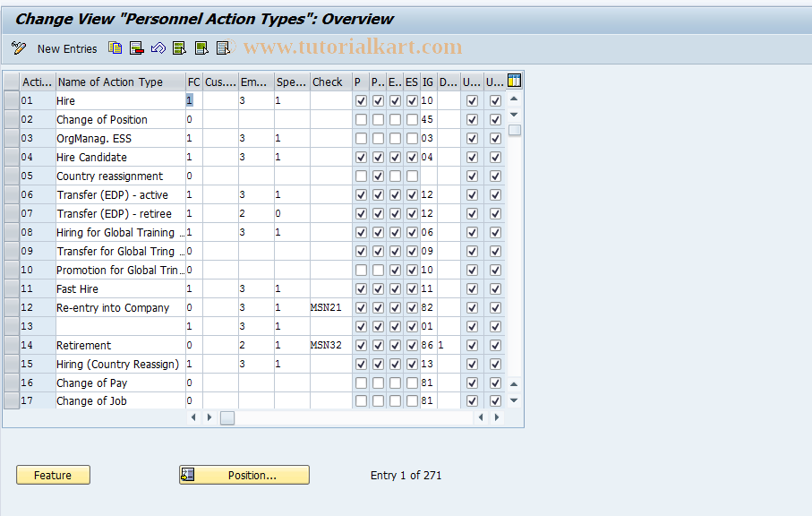This screenshot has height=516, width=812.
Task: Click the vertical scroll down arrow at top
Action: coord(514,115)
